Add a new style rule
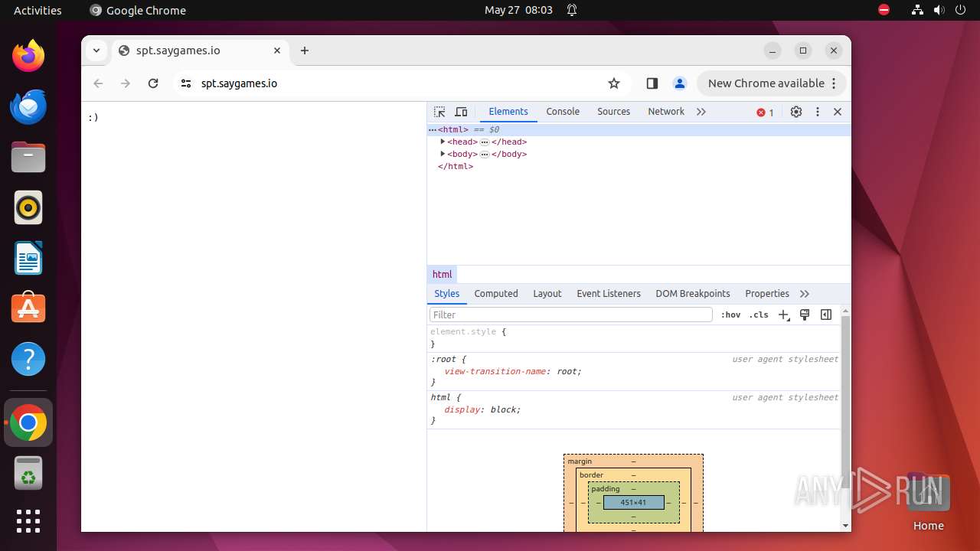The image size is (980, 551). [x=783, y=315]
